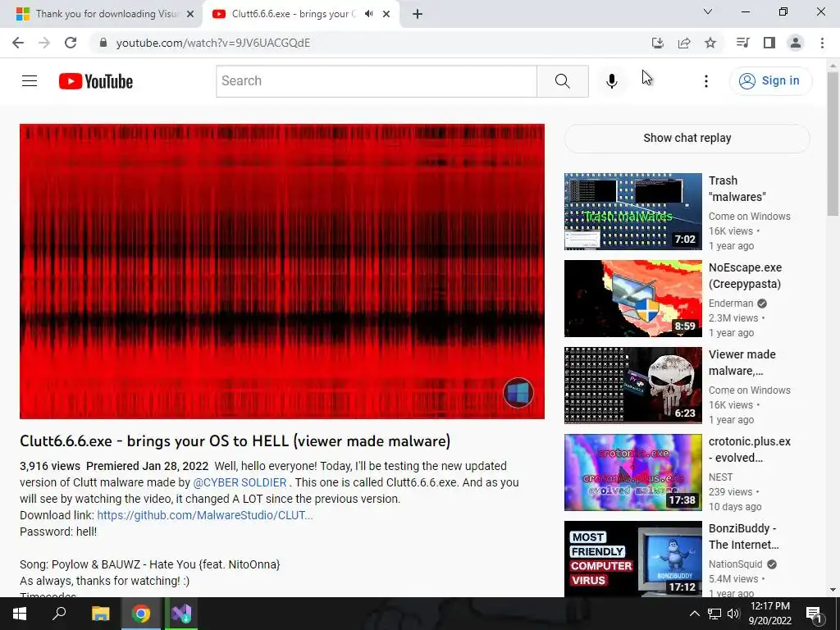Open Chrome three-dot menu
This screenshot has height=630, width=840.
coord(822,43)
